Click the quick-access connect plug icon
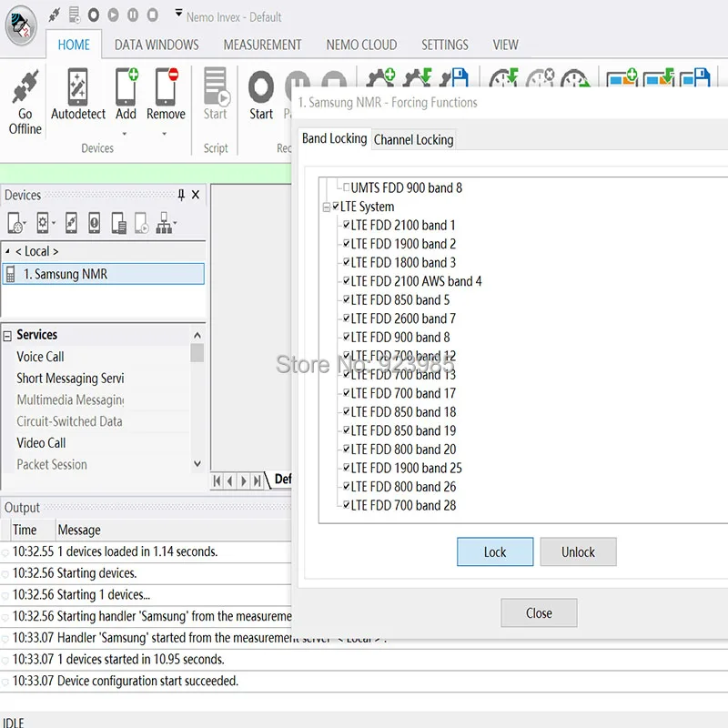 point(55,15)
